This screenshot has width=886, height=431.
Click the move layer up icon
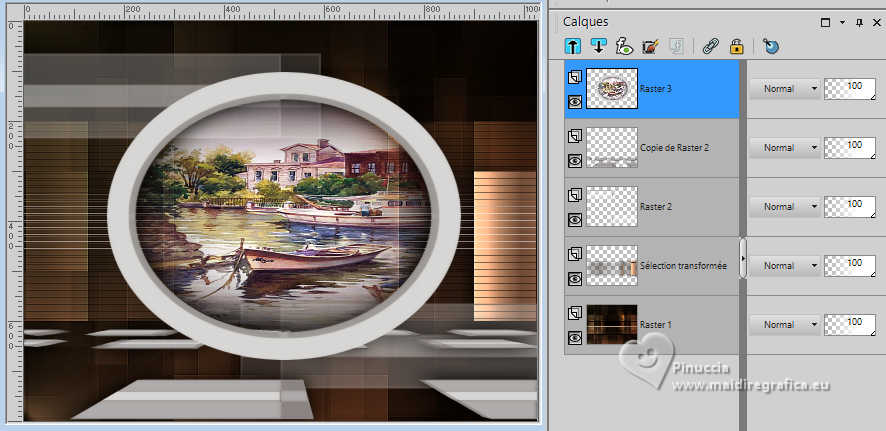tap(573, 46)
